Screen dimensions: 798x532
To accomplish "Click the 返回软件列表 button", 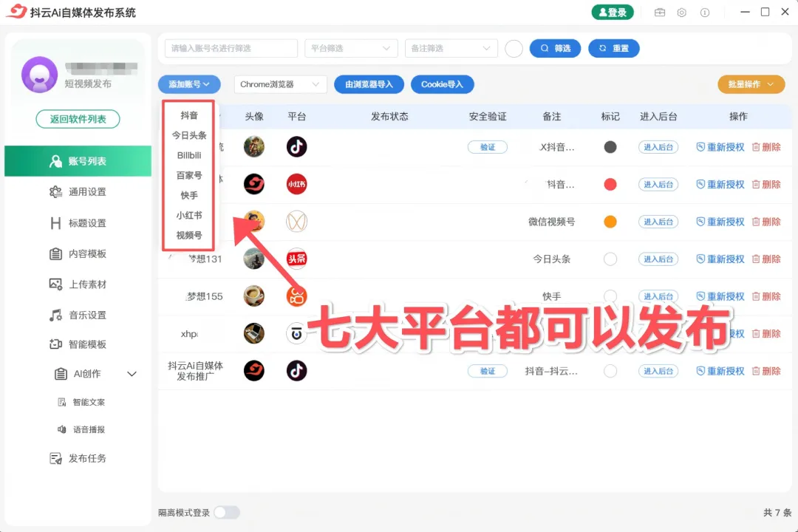I will (x=78, y=119).
